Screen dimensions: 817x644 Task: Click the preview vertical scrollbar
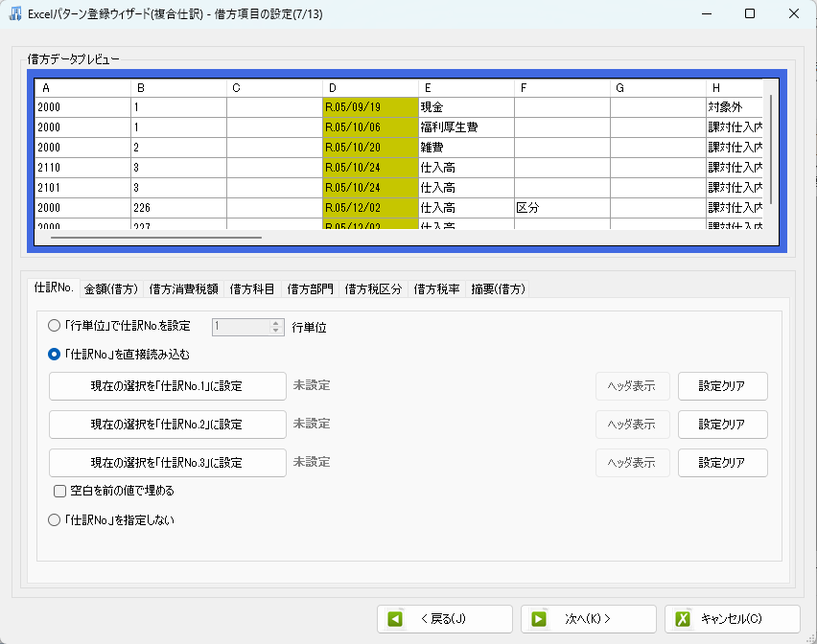(x=771, y=153)
